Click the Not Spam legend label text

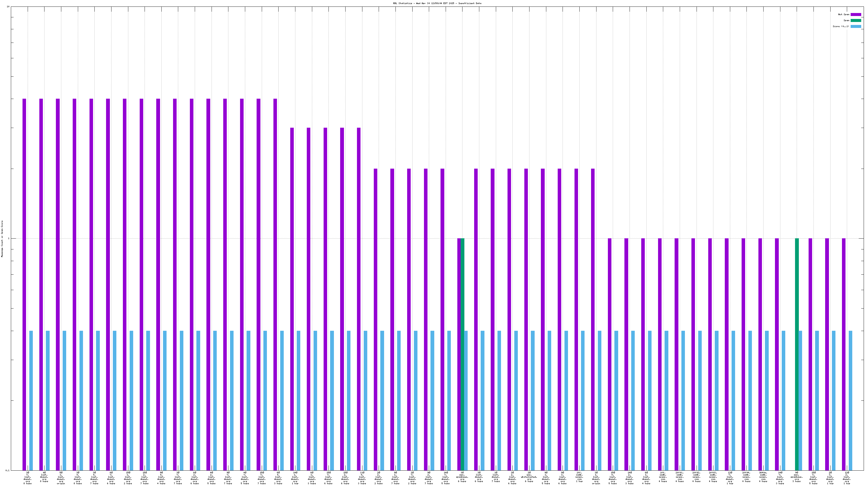pos(844,14)
